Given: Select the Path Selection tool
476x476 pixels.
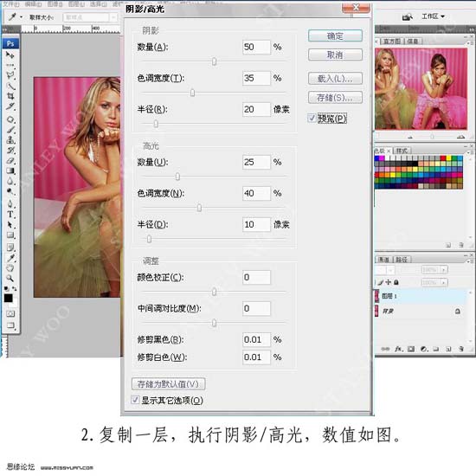Looking at the screenshot, I should pos(10,225).
